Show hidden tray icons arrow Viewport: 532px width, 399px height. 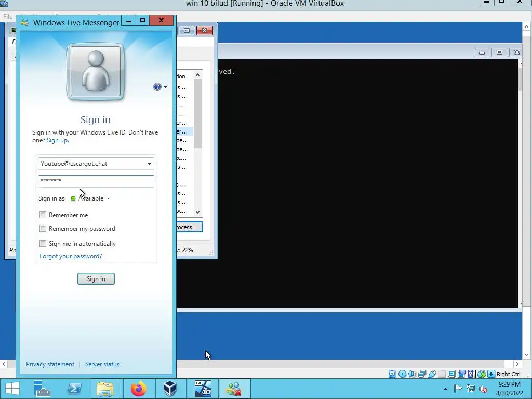click(x=445, y=389)
